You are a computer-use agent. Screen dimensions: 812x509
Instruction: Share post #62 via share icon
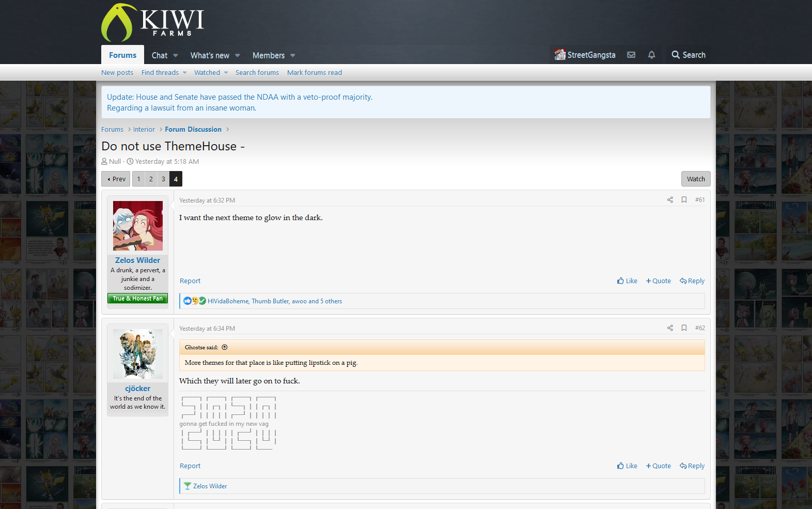coord(670,328)
